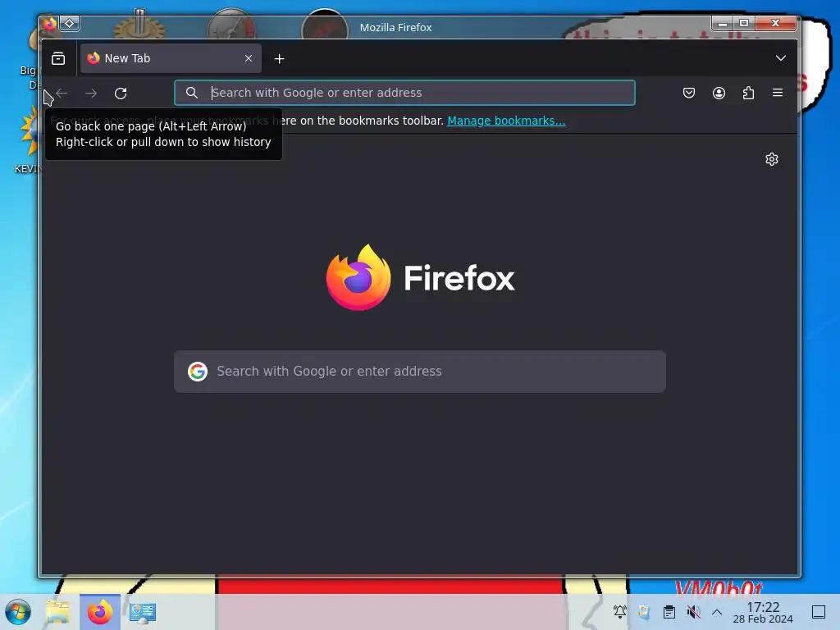Reload the current page
This screenshot has height=630, width=840.
(121, 94)
